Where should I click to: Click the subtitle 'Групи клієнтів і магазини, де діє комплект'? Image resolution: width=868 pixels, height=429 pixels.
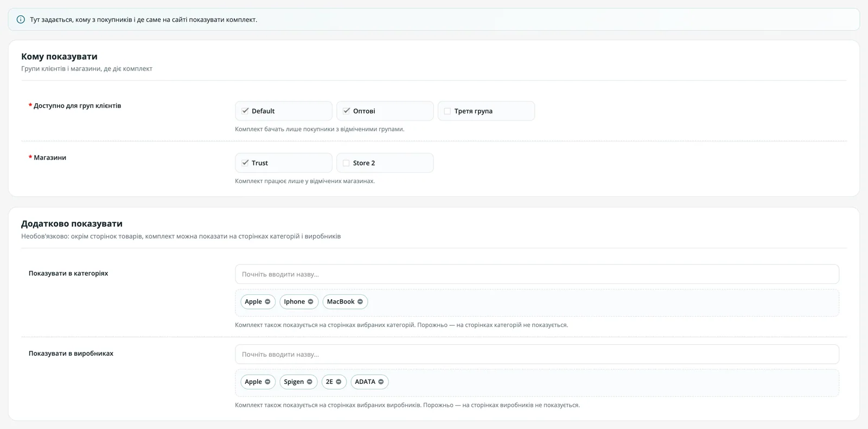point(87,69)
